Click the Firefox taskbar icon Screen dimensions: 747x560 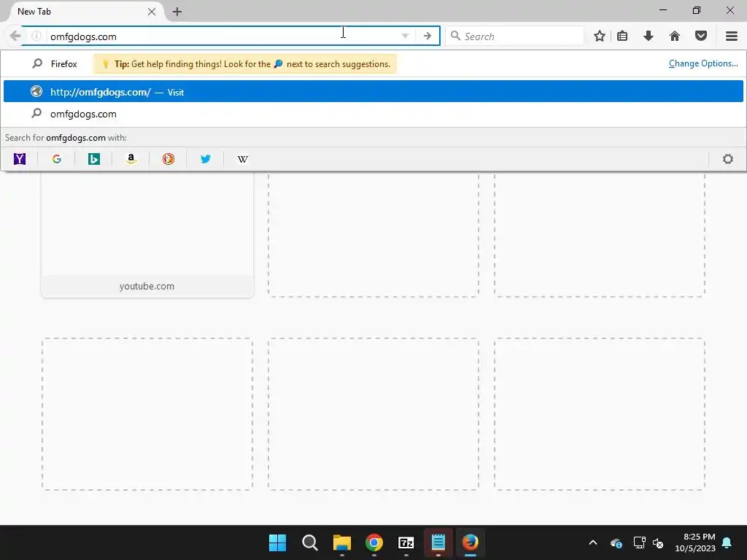pos(471,542)
